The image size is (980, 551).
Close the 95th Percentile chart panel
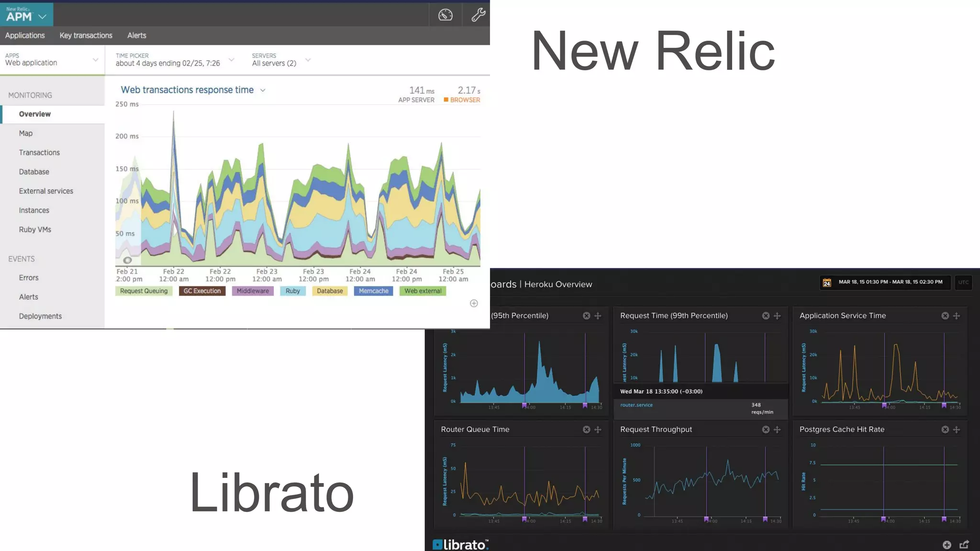[x=586, y=316]
